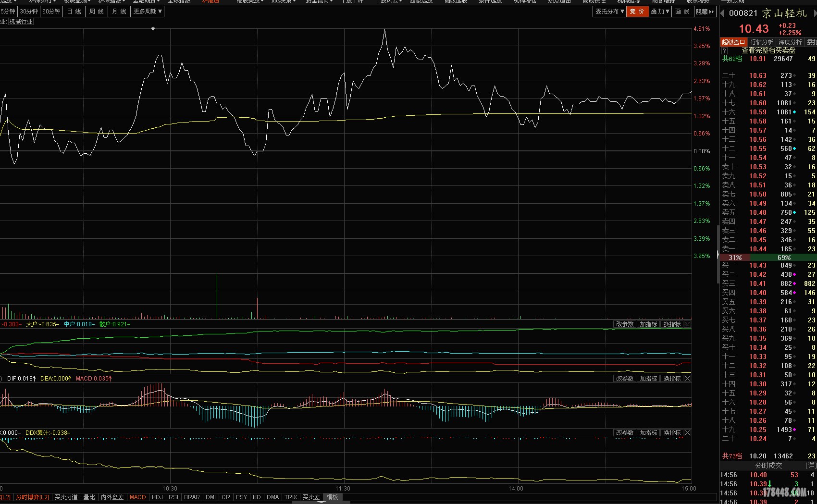
Task: Click the 买三 price 10.41
Action: 758,283
